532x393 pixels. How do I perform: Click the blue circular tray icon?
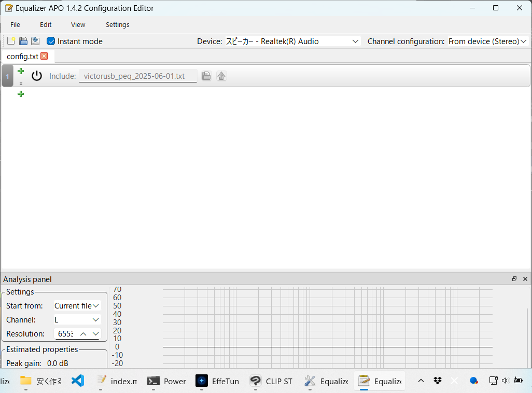473,381
